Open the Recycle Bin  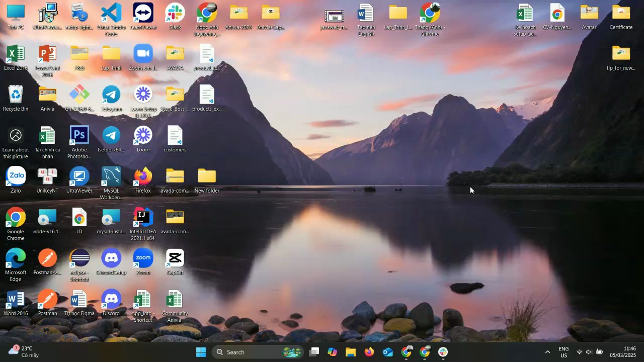[16, 98]
